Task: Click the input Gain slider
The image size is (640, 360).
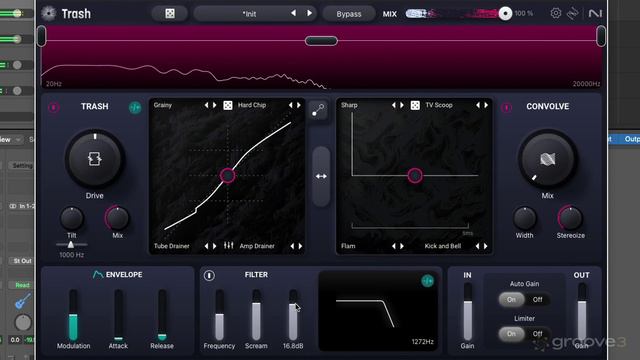Action: coord(468,312)
